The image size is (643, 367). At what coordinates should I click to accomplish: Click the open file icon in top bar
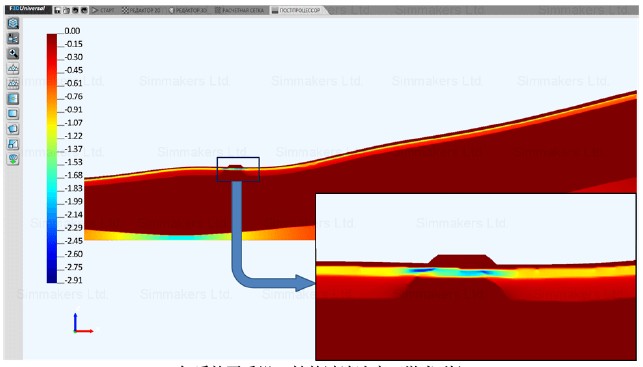coord(66,10)
